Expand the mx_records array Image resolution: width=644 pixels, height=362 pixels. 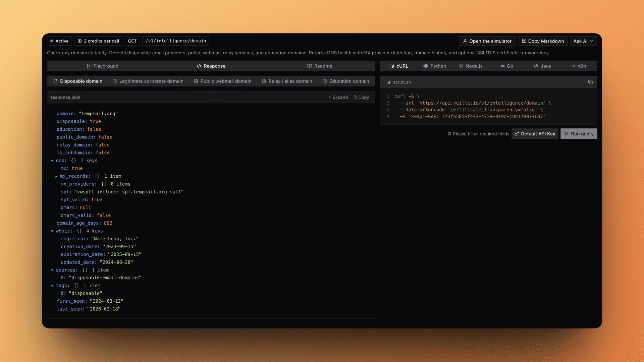(56, 176)
